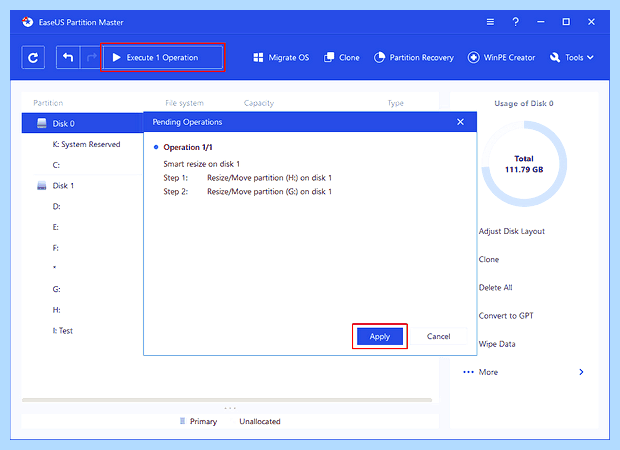620x450 pixels.
Task: Apply the pending operations
Action: click(380, 337)
